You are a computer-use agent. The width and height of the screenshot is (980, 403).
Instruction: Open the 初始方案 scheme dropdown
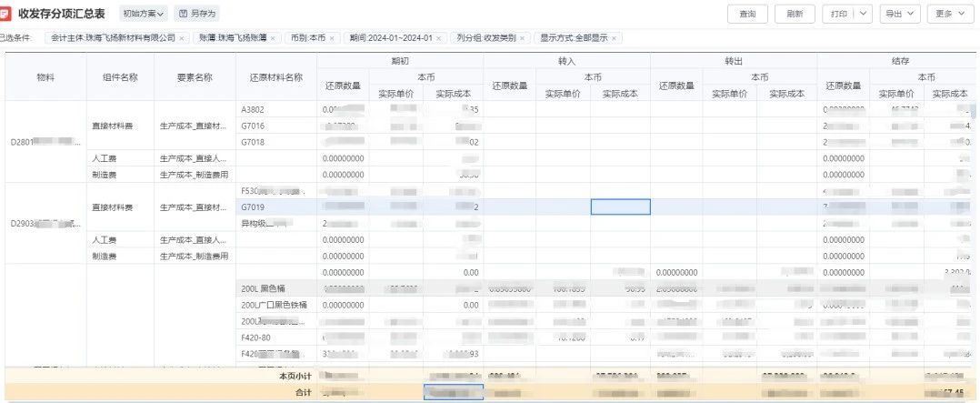(x=144, y=14)
